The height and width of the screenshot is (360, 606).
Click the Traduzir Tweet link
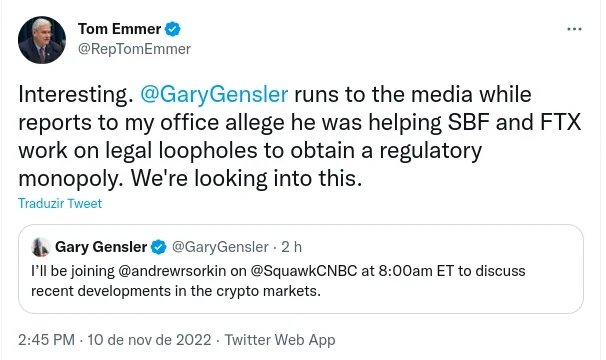pyautogui.click(x=60, y=203)
